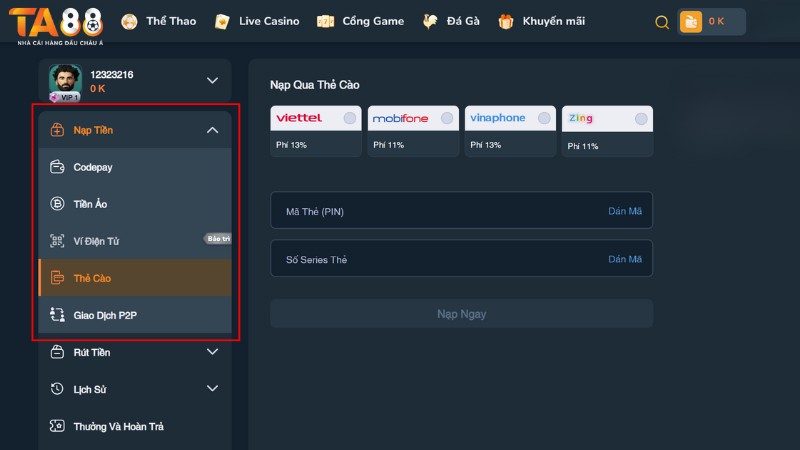Click the Bảo trì maintenance tag
Screen dimensions: 800x450
click(218, 238)
